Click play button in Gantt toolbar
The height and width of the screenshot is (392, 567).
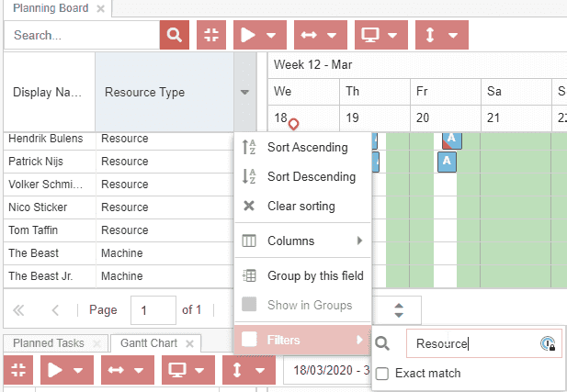[55, 370]
